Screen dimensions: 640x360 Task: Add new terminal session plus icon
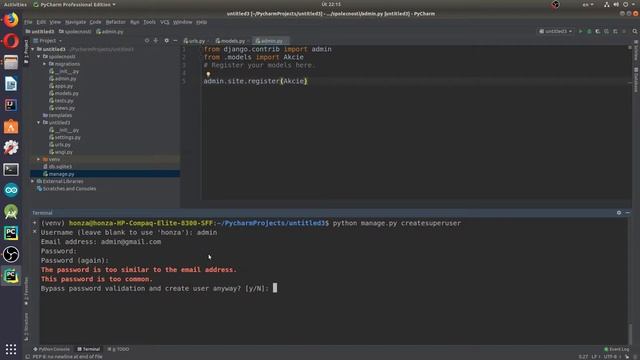35,223
